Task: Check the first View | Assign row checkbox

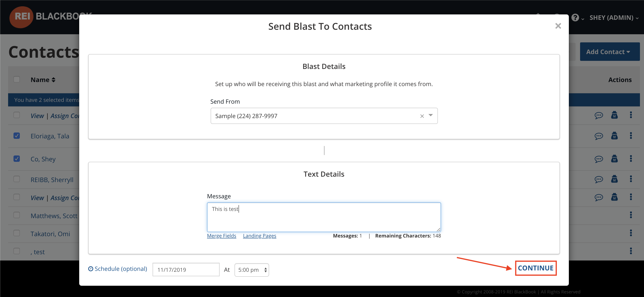Action: [x=16, y=115]
